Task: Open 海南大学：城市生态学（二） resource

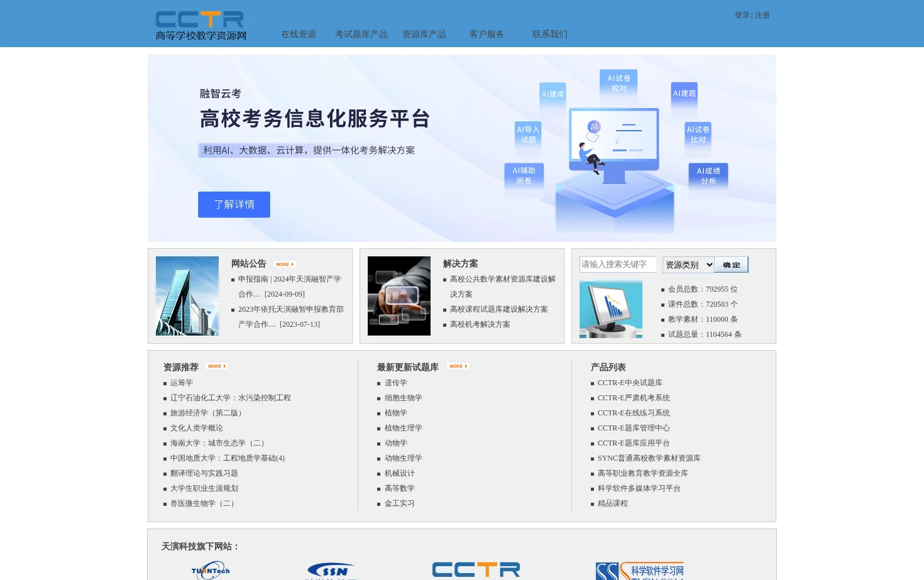Action: pyautogui.click(x=219, y=443)
